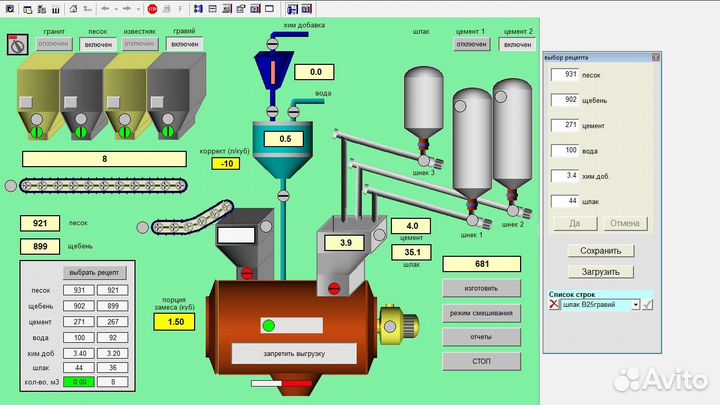
Task: Click the green indicator on the mixer
Action: (x=268, y=325)
